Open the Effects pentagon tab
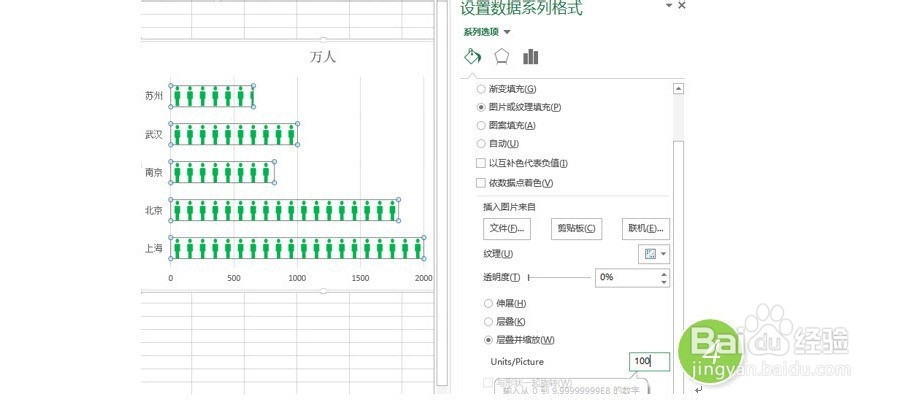This screenshot has width=900, height=400. click(x=502, y=56)
